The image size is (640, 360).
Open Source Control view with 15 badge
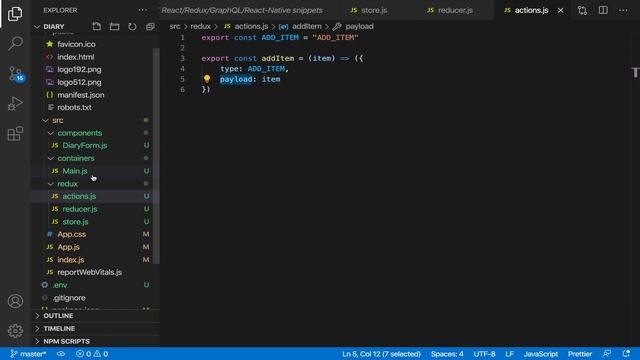click(x=16, y=74)
